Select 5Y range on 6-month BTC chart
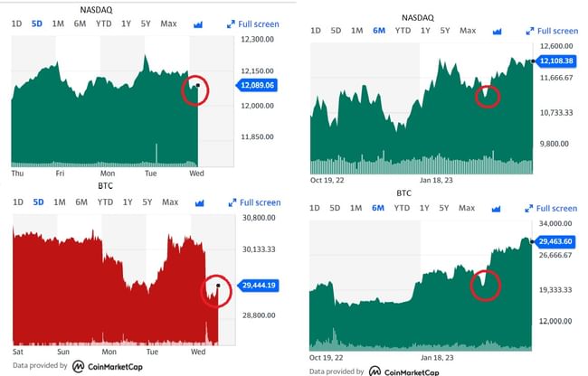The image size is (588, 376). 445,208
